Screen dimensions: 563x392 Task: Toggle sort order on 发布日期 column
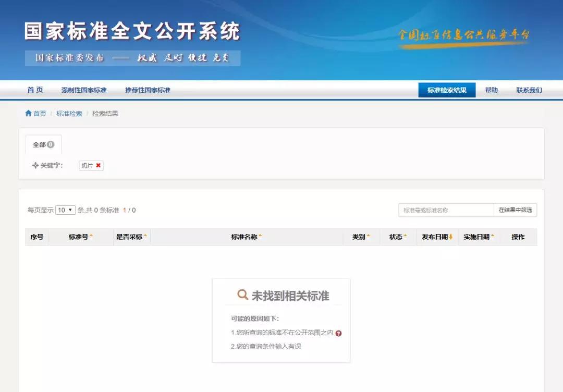452,237
